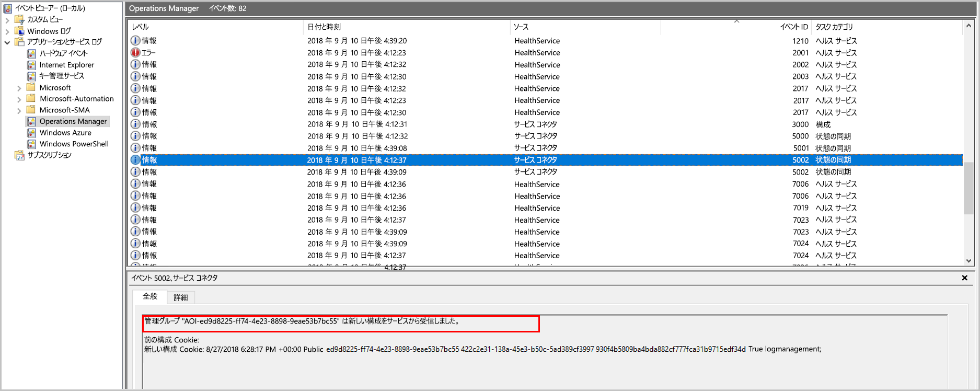Click the info icon of event 7019 row
980x391 pixels.
click(x=135, y=208)
